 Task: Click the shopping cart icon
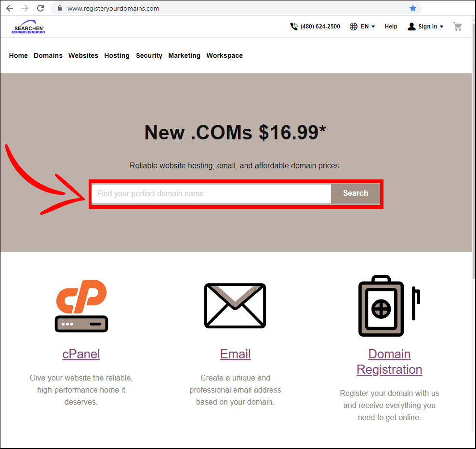coord(458,27)
